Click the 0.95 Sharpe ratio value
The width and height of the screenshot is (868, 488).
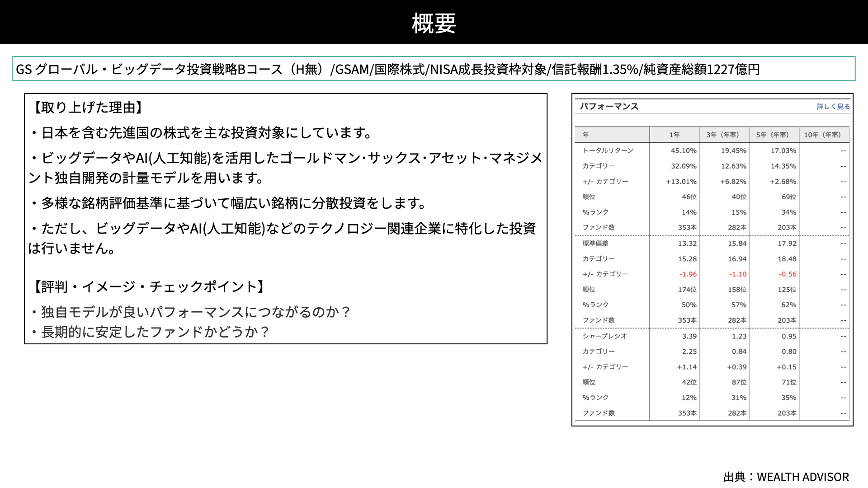[x=789, y=336]
